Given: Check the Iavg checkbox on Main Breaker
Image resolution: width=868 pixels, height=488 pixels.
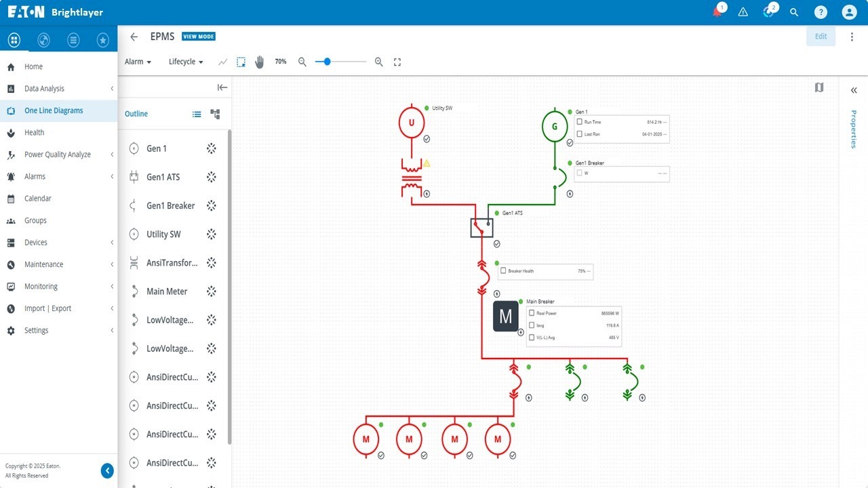Looking at the screenshot, I should point(532,325).
